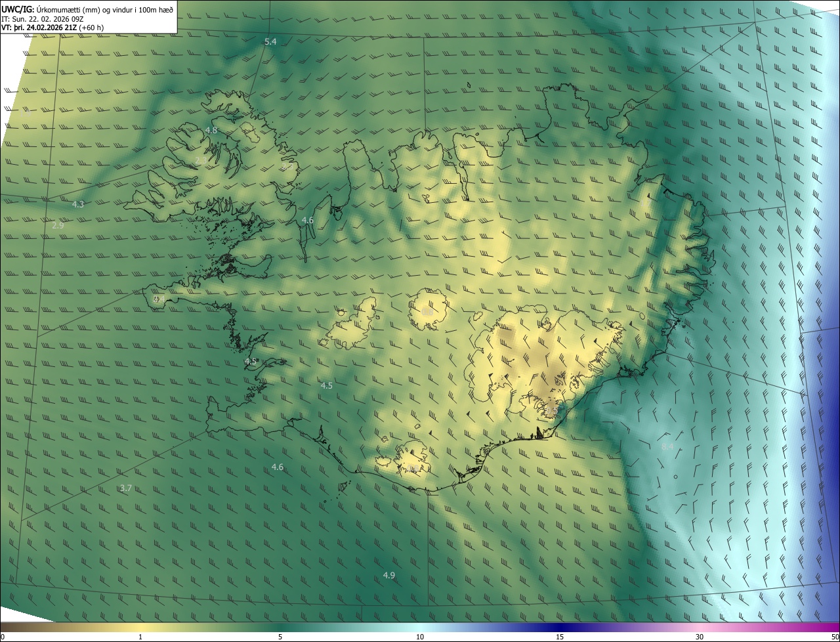Image resolution: width=840 pixels, height=642 pixels.
Task: Click the 5.4 value label north of Iceland
Action: coord(270,41)
